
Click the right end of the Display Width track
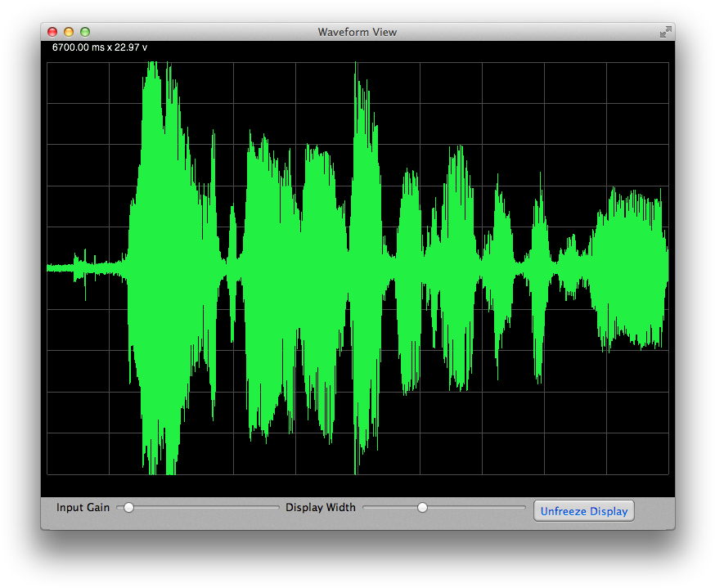(x=523, y=508)
